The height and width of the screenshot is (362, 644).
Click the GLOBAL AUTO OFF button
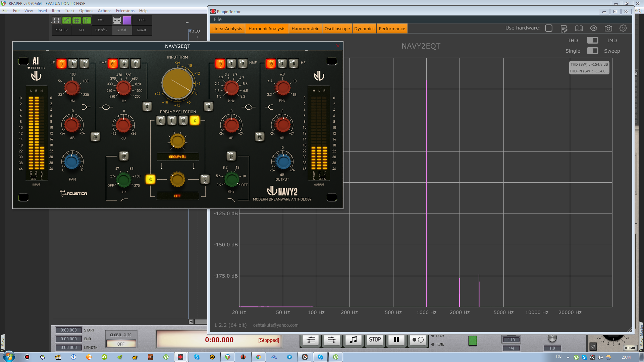point(121,344)
